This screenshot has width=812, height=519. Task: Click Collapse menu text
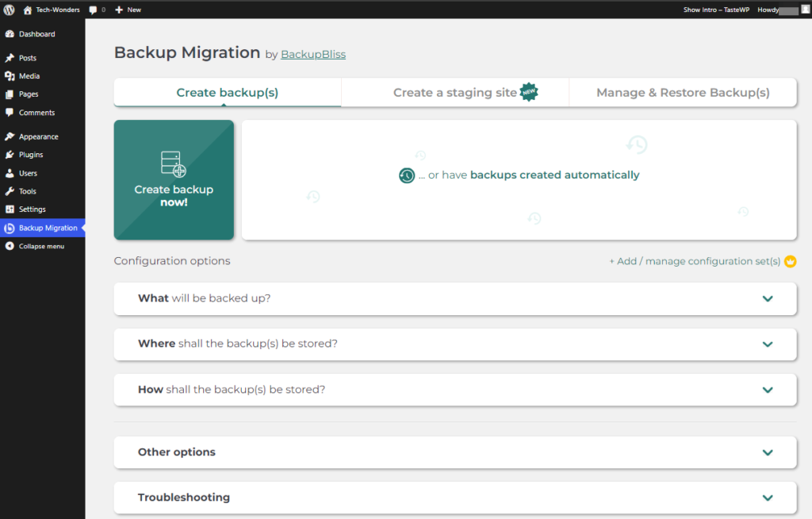click(41, 246)
